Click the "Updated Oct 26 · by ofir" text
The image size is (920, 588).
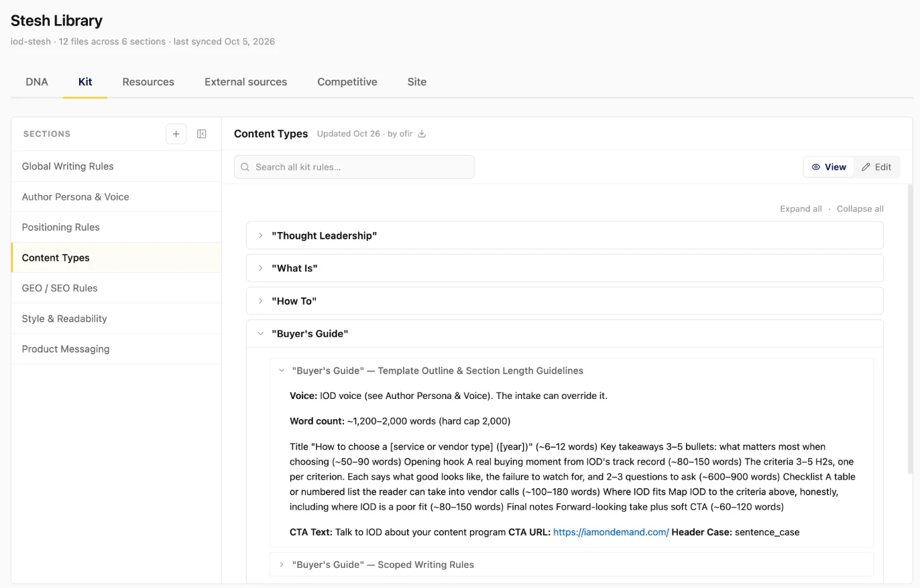(365, 133)
